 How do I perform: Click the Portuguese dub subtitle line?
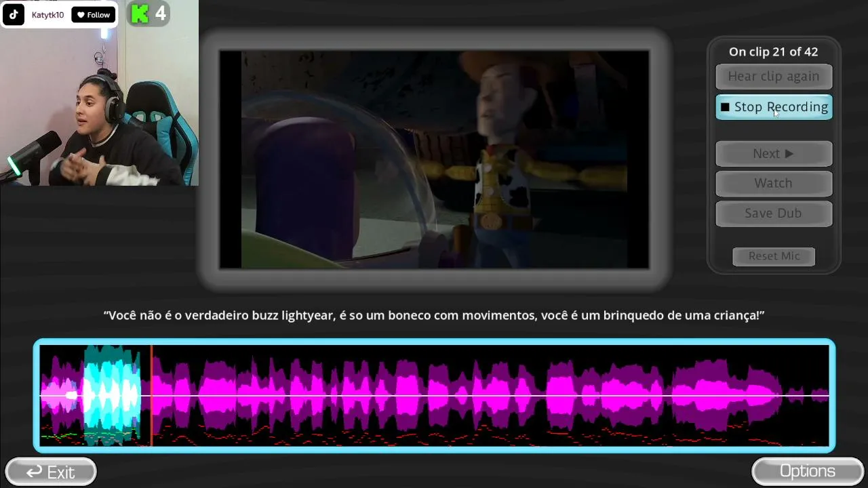coord(434,315)
